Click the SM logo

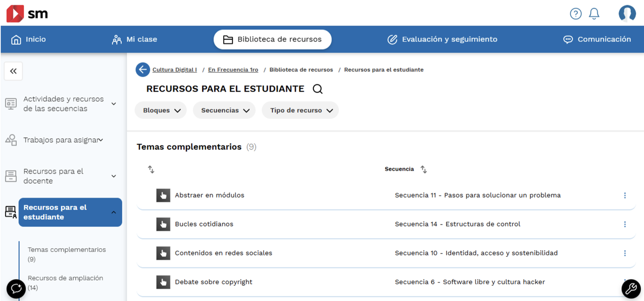pos(27,14)
